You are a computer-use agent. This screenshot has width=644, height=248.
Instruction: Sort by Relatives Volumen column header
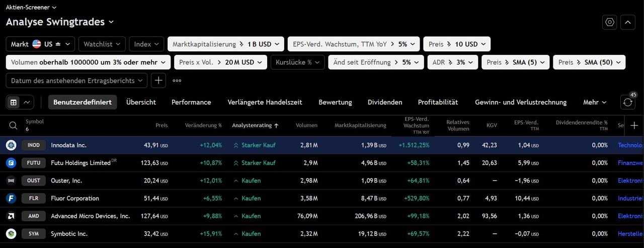[x=457, y=126]
